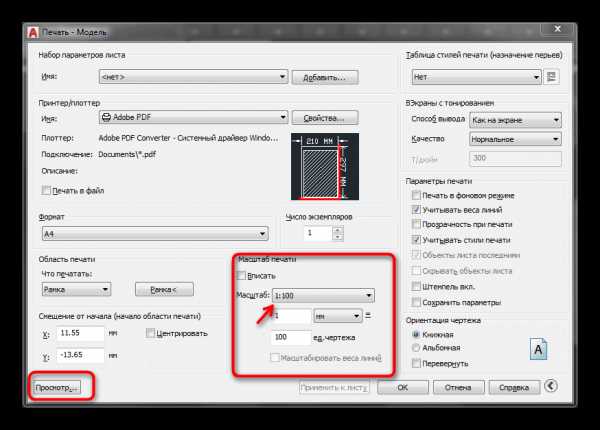Viewport: 600px width, 430px height.
Task: Enable the Штемпель вкл. checkbox
Action: tap(416, 286)
